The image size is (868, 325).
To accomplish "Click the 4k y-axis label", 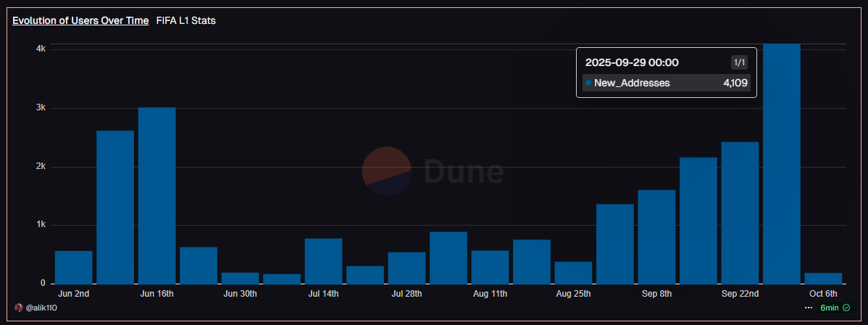I will pyautogui.click(x=41, y=49).
